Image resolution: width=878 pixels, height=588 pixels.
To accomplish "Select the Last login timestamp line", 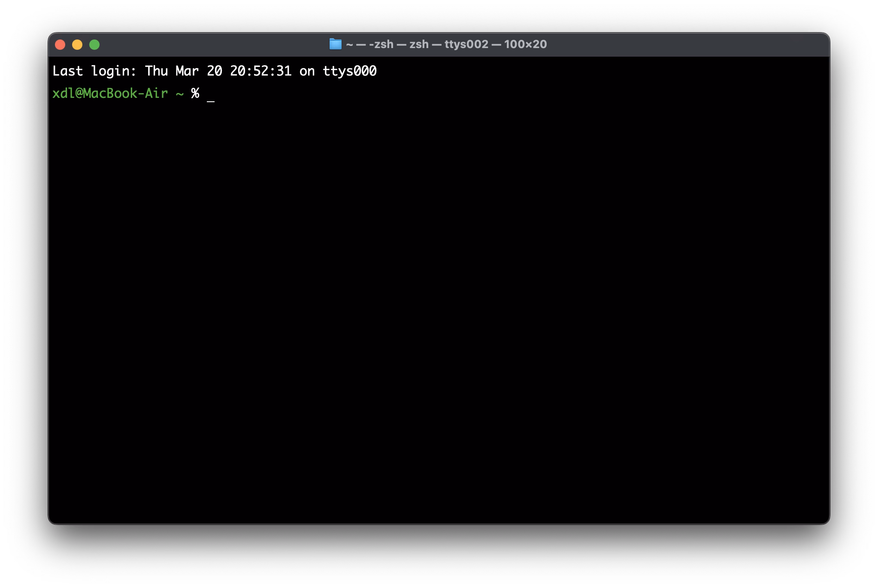I will (215, 71).
